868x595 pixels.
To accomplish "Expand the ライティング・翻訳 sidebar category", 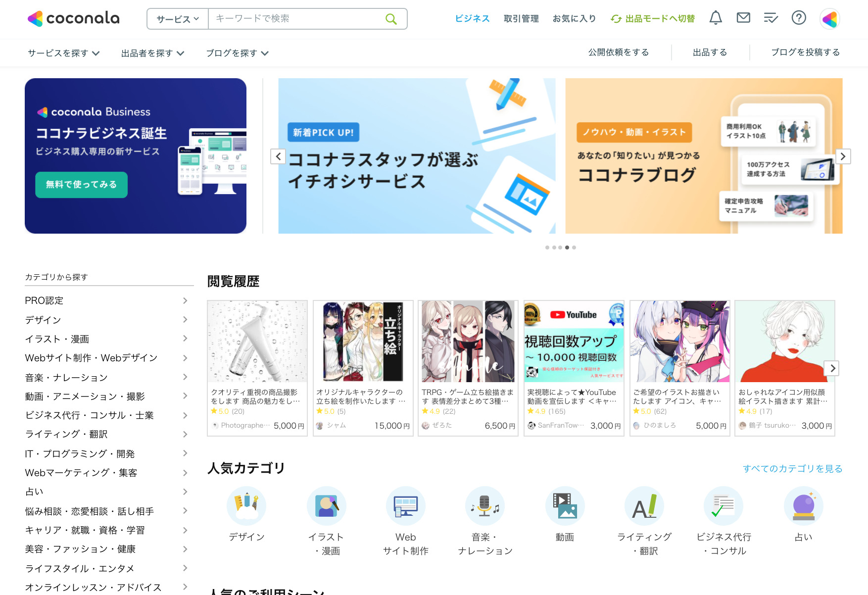I will (107, 434).
